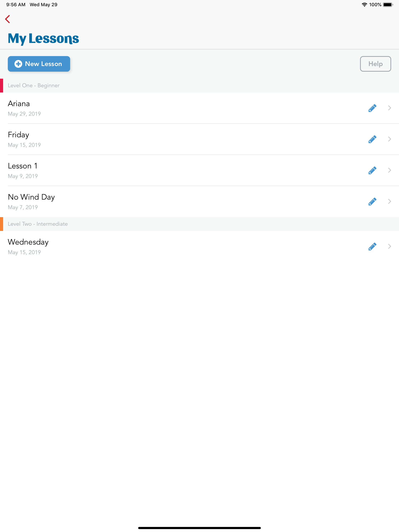Select the Lesson 1 title
The height and width of the screenshot is (532, 399).
click(x=23, y=166)
